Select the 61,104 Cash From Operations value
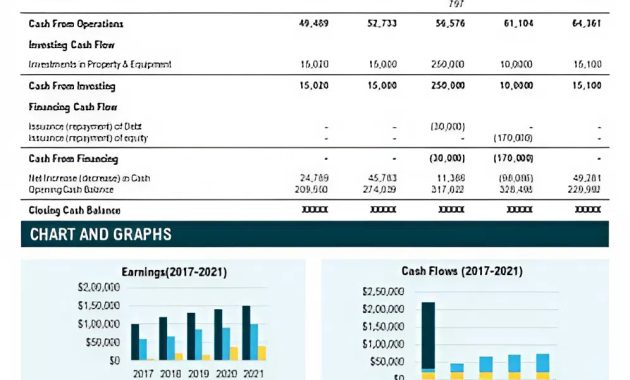 point(519,23)
